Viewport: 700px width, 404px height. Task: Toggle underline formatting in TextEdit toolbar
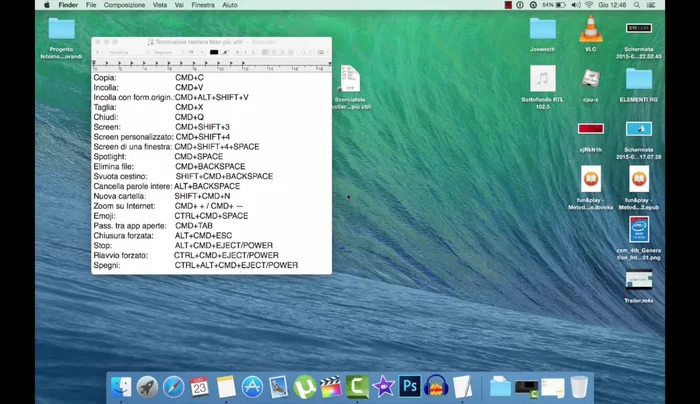click(253, 52)
